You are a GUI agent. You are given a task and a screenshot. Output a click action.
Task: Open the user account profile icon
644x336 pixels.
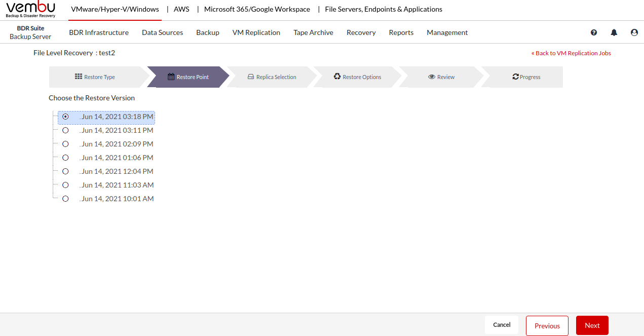pyautogui.click(x=634, y=32)
